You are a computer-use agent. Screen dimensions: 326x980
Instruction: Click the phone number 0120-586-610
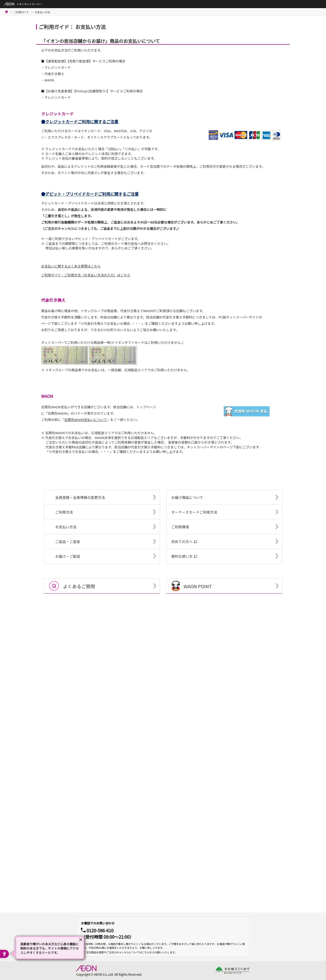click(x=100, y=931)
